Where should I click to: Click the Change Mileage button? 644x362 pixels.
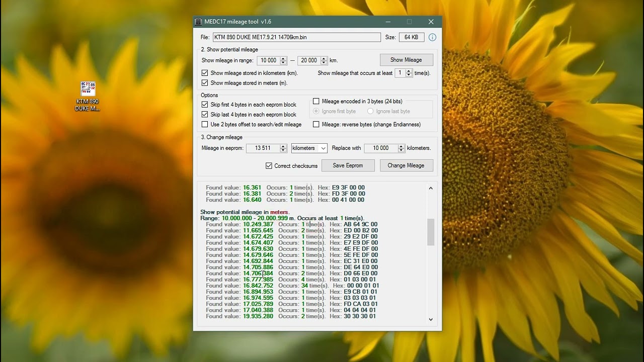(x=407, y=165)
